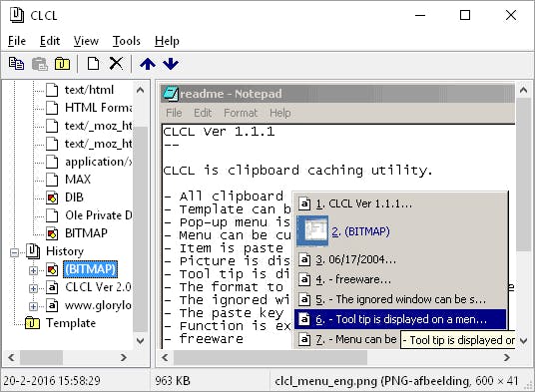
Task: Click the 20-2-2016 15:58:29 status entry
Action: pyautogui.click(x=52, y=380)
